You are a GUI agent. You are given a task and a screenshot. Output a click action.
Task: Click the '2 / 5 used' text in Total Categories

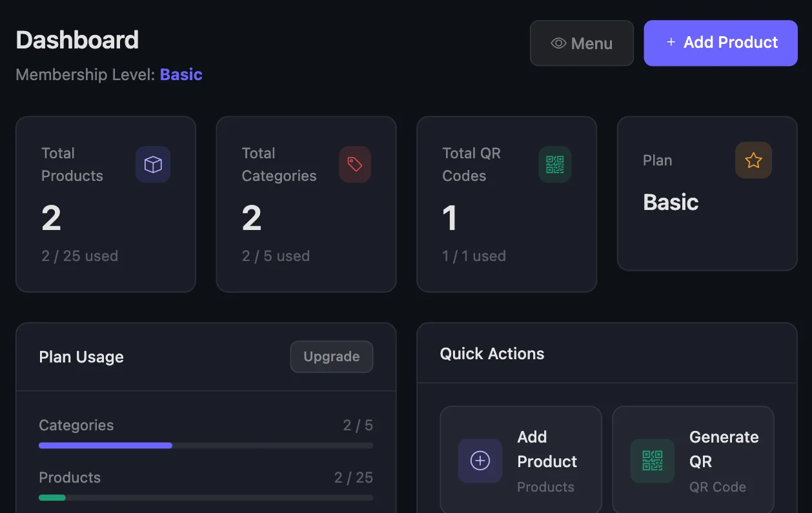point(276,256)
